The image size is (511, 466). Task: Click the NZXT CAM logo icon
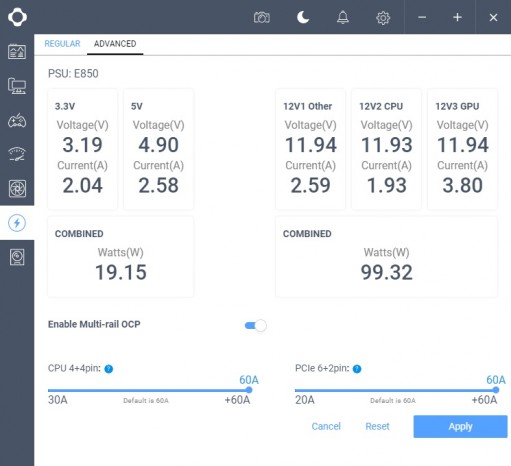[x=17, y=17]
